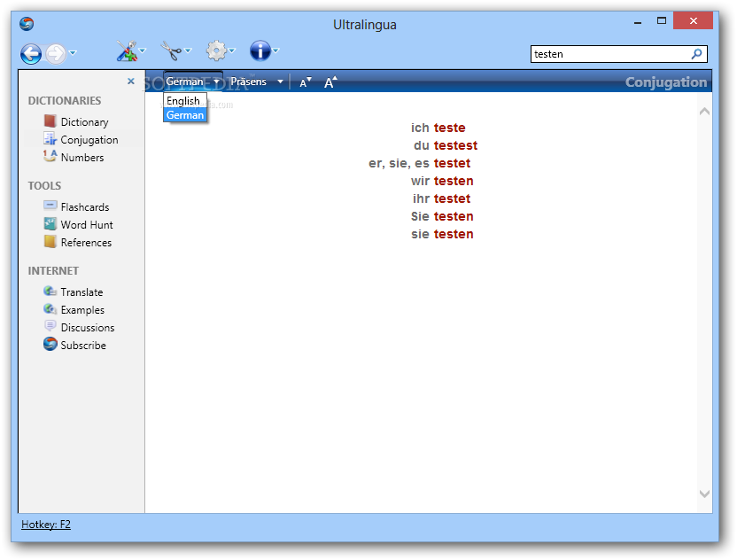737x560 pixels.
Task: Click the scissors edit icon
Action: (171, 51)
